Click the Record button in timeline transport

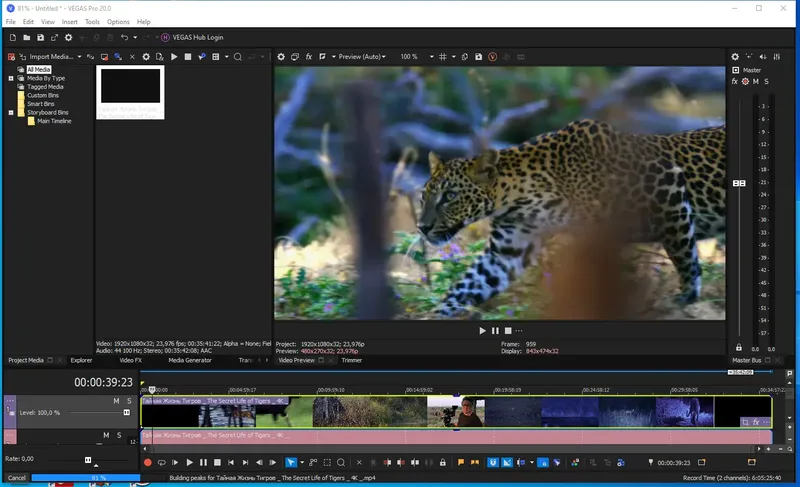coord(148,463)
